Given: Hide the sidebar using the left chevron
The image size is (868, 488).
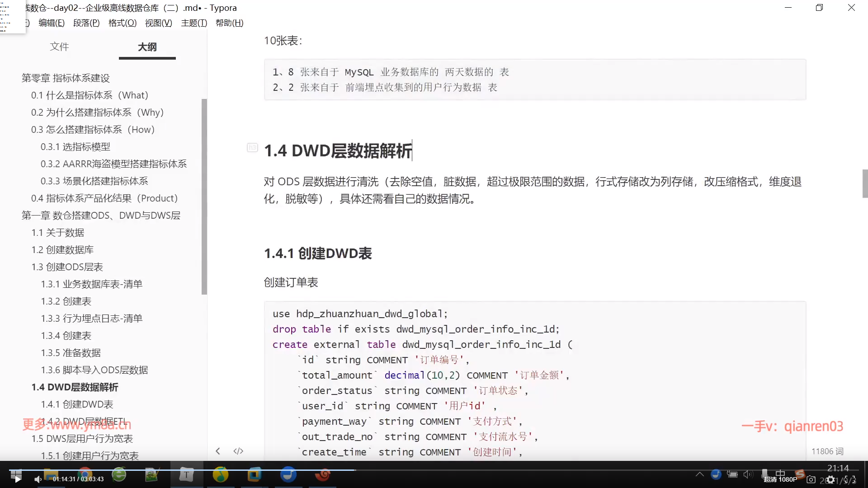Looking at the screenshot, I should pyautogui.click(x=218, y=451).
